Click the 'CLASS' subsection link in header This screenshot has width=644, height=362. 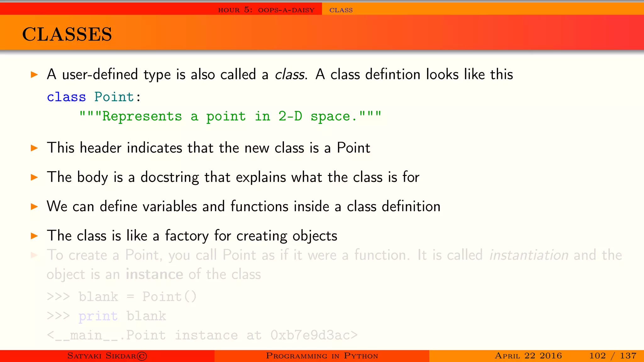(341, 10)
